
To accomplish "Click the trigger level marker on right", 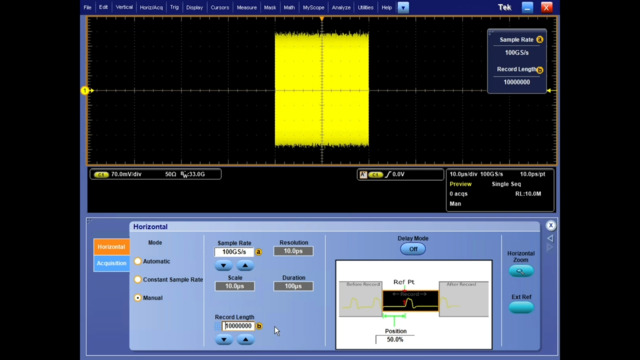I will (549, 90).
